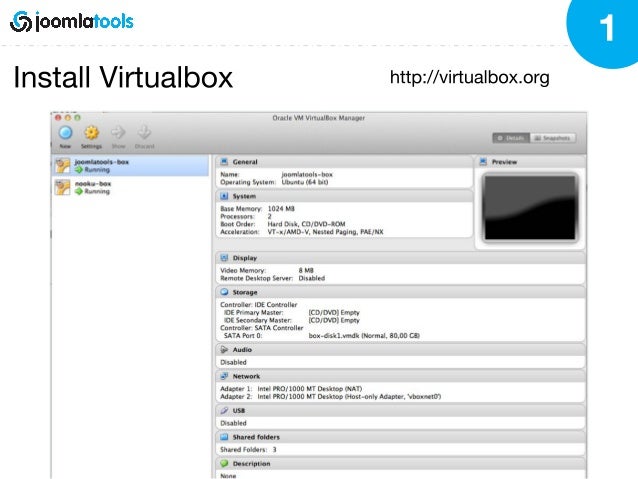Image resolution: width=638 pixels, height=479 pixels.
Task: Click the running arrow under joomlatools-box
Action: point(79,170)
